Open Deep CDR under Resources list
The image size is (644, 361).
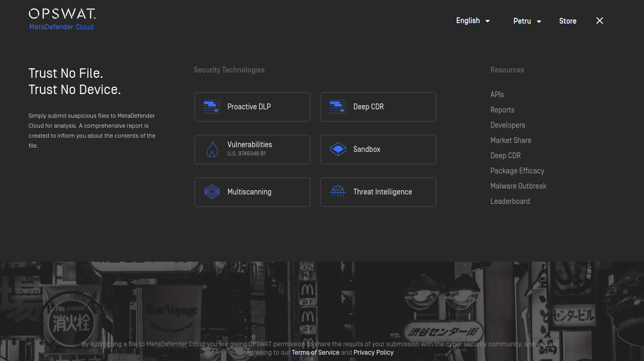click(x=505, y=156)
